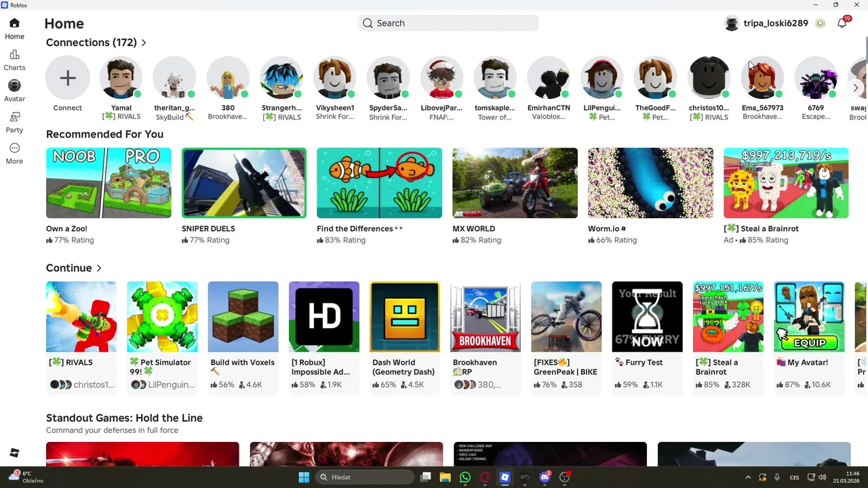Open Discord from taskbar
This screenshot has height=488, width=868.
545,477
